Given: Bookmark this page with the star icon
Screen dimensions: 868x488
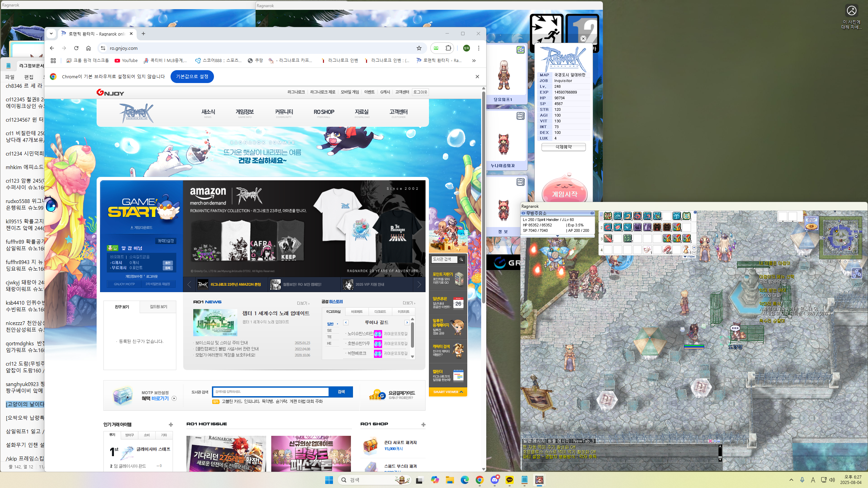Looking at the screenshot, I should [419, 48].
